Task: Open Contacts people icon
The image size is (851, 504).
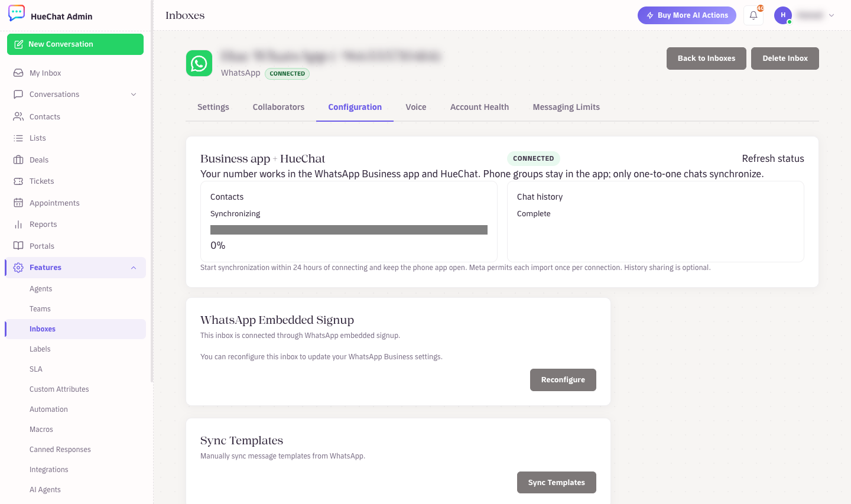Action: coord(18,116)
